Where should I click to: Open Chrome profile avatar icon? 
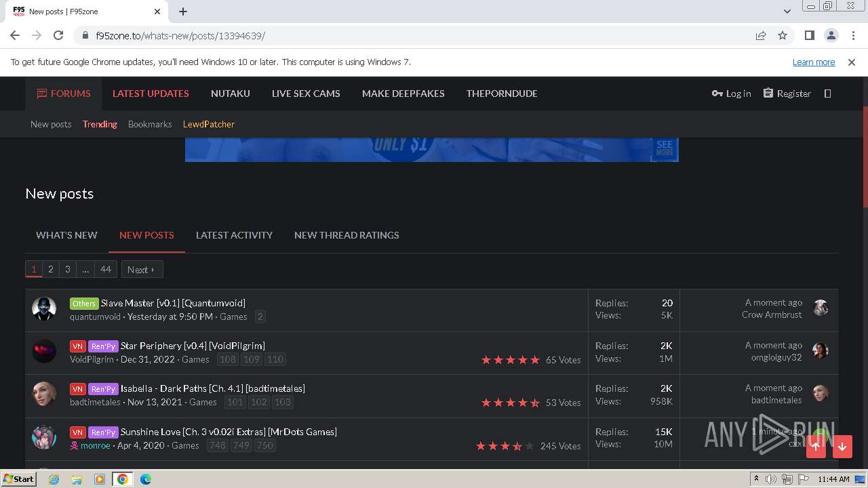(831, 35)
